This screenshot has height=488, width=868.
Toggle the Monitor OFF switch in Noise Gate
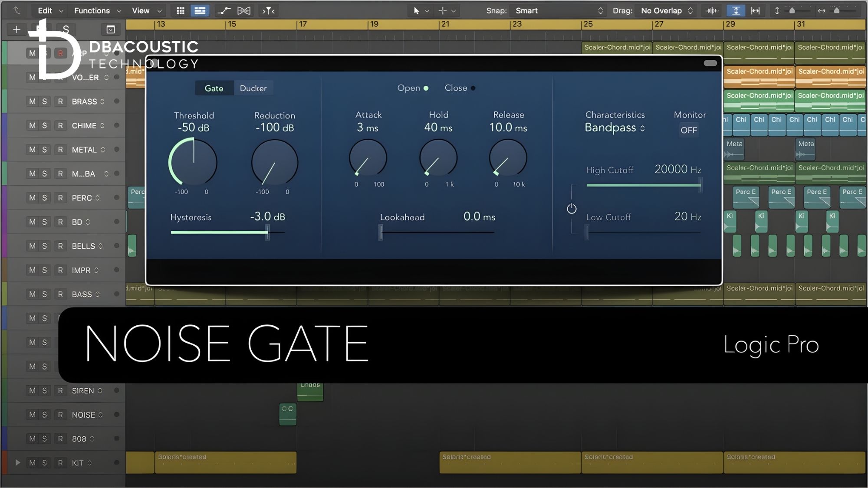pos(689,130)
